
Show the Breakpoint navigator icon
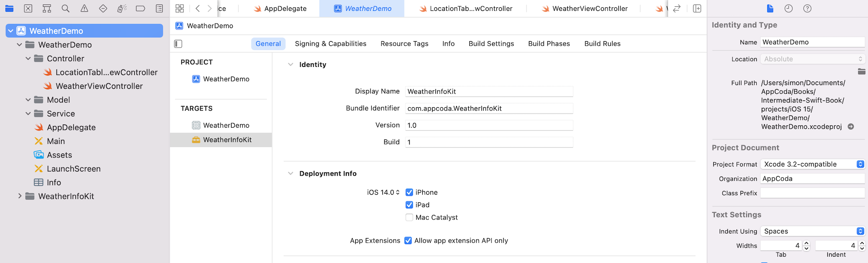(141, 9)
